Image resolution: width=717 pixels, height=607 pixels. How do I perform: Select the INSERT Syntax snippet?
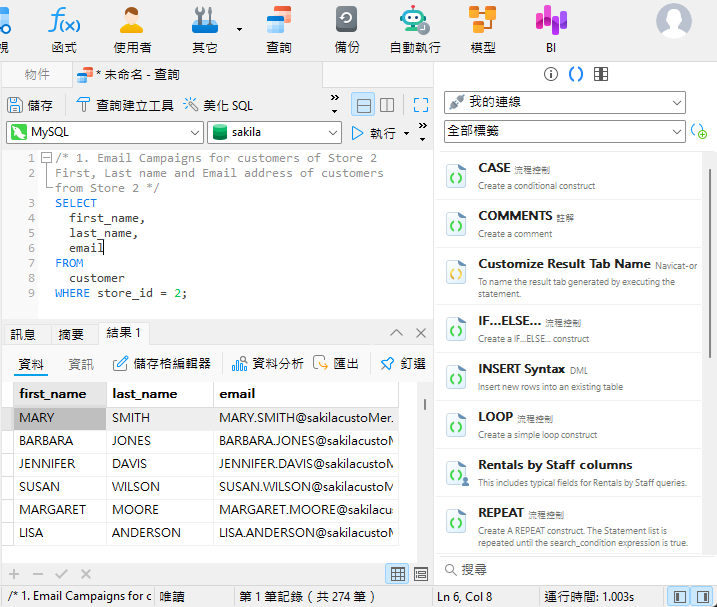click(569, 377)
